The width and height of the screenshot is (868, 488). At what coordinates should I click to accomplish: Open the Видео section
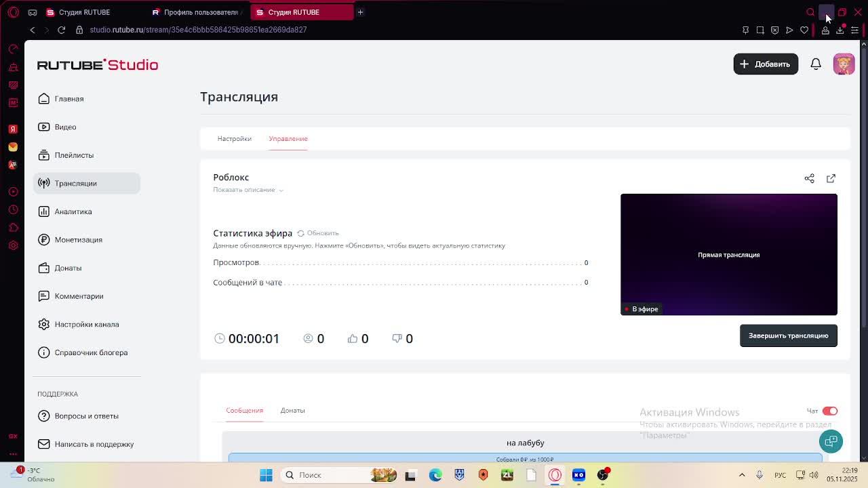(86, 127)
